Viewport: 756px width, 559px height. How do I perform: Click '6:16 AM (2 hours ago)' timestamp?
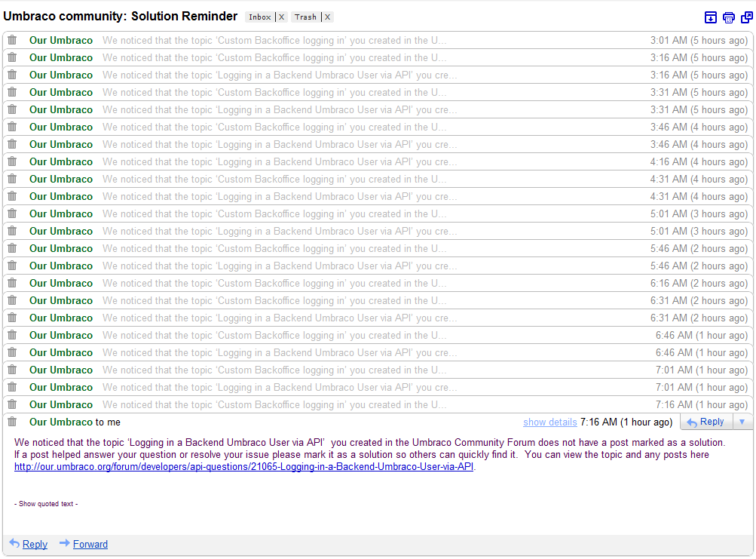(699, 284)
